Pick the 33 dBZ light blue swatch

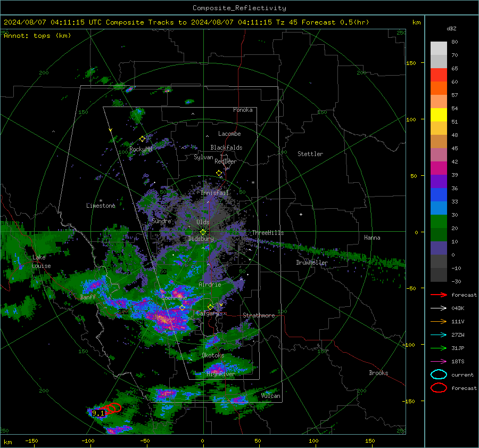(x=439, y=208)
